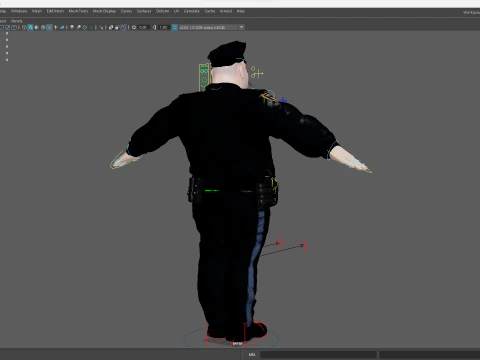Open the Surfaces menu
Image resolution: width=480 pixels, height=360 pixels.
pyautogui.click(x=144, y=11)
